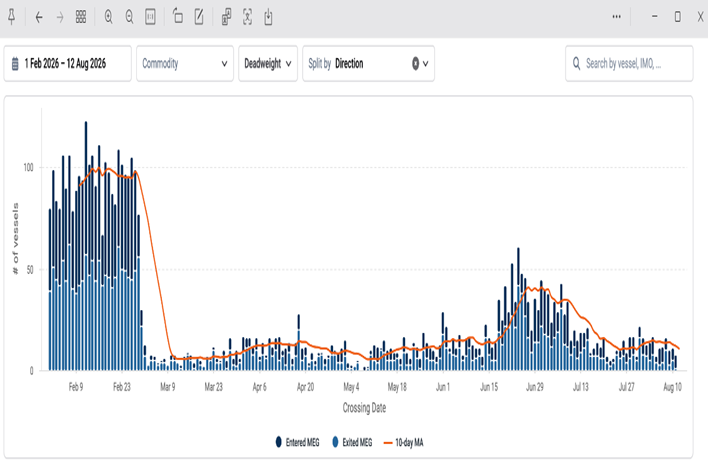This screenshot has width=708, height=473.
Task: Click the 50 y-axis value
Action: click(x=30, y=270)
